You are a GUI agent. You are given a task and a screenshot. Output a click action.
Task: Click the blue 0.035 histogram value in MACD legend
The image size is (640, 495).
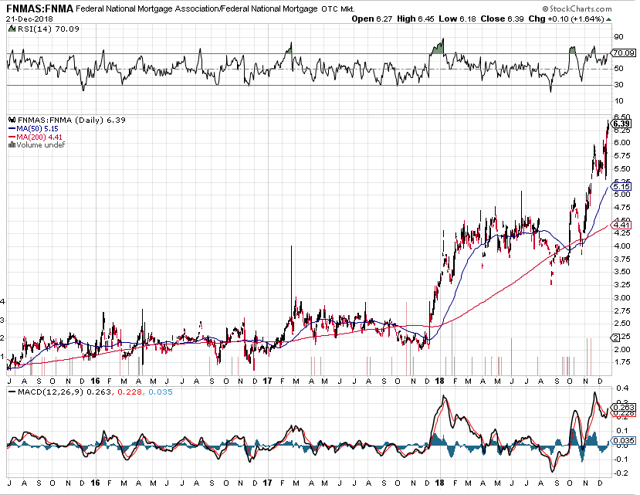point(160,392)
